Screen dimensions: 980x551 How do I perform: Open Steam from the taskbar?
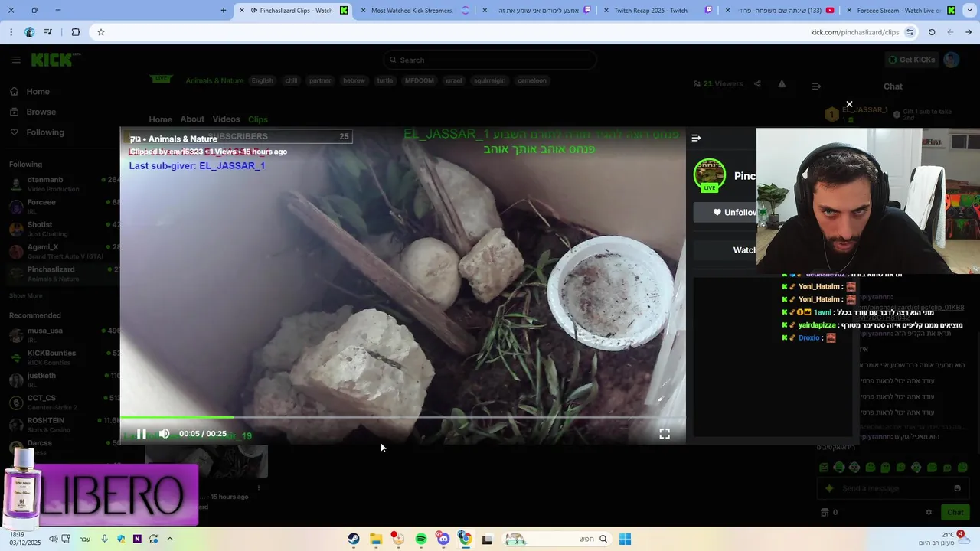(x=353, y=539)
